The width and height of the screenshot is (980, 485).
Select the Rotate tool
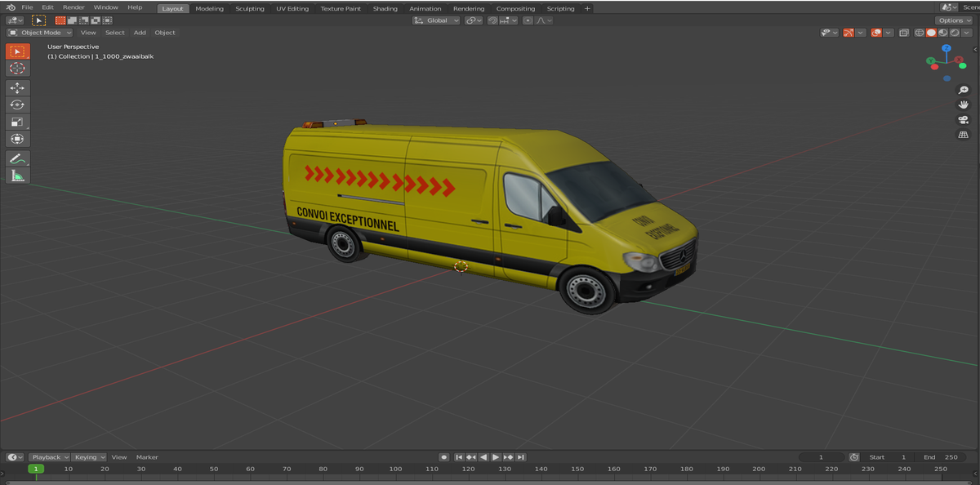[x=18, y=105]
